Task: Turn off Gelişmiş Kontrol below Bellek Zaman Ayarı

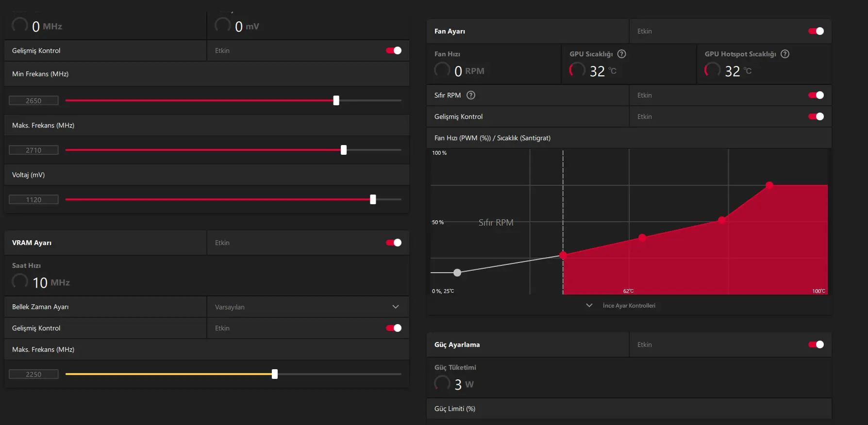Action: 394,328
